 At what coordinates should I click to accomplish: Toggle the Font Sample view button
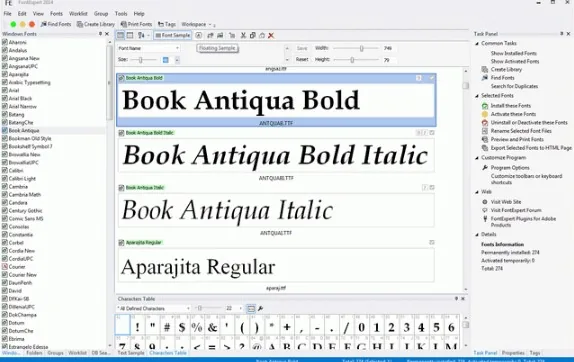172,36
